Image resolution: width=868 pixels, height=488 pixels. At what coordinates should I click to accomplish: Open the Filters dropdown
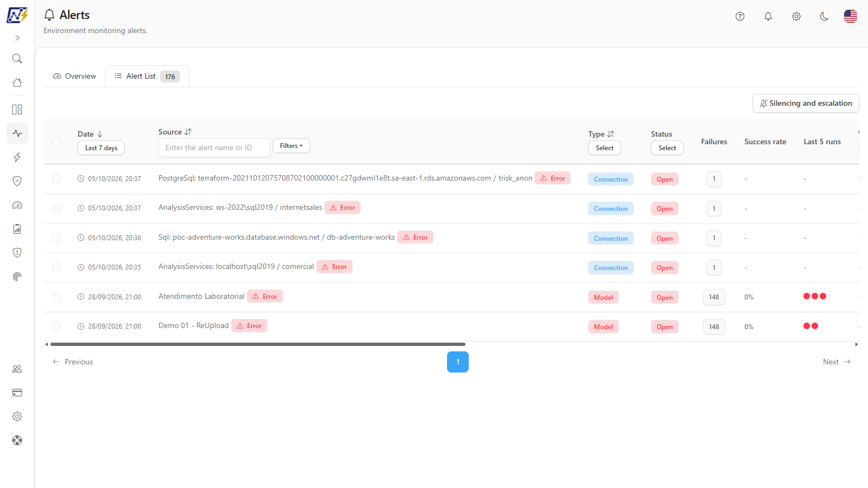coord(291,146)
